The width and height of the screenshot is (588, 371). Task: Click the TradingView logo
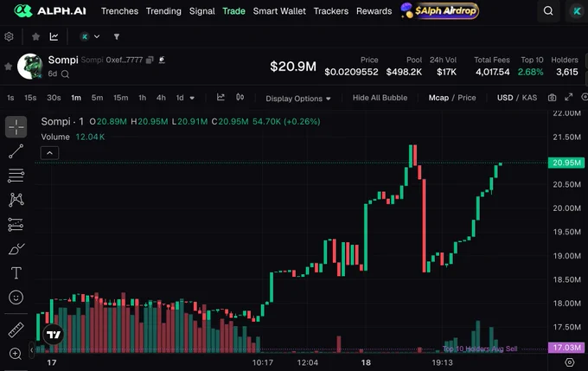54,334
